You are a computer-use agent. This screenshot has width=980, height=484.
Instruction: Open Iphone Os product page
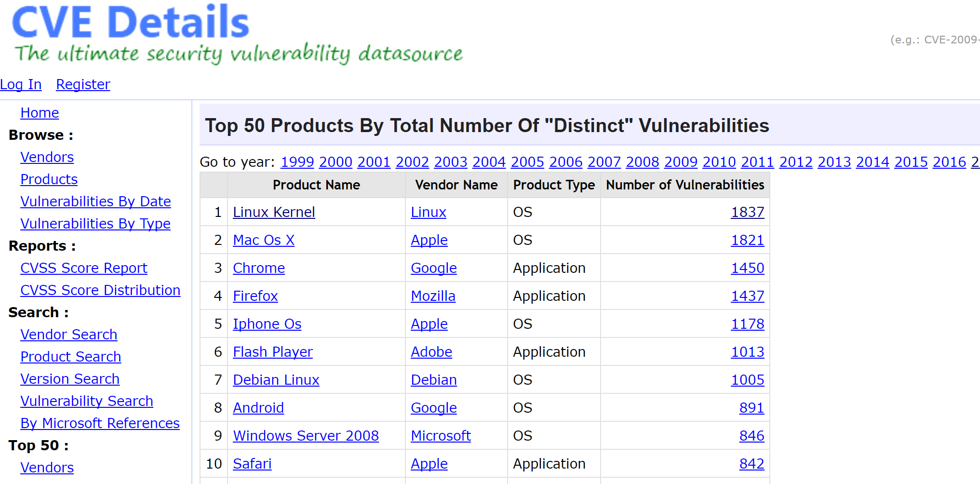[x=267, y=324]
